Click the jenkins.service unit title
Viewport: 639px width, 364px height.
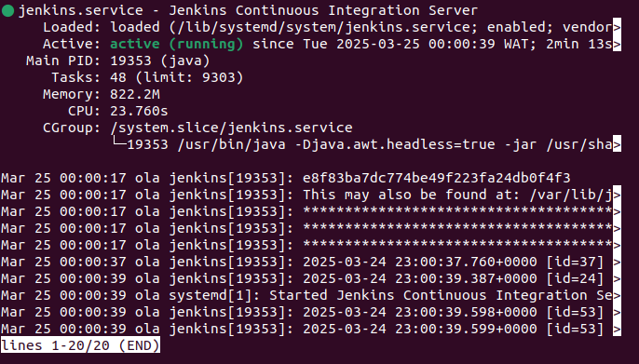pos(81,10)
